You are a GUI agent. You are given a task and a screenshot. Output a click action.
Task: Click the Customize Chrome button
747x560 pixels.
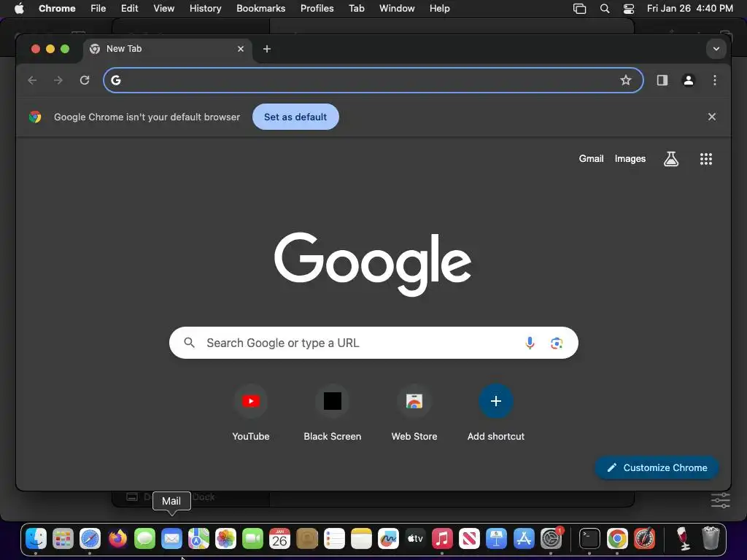pyautogui.click(x=657, y=467)
